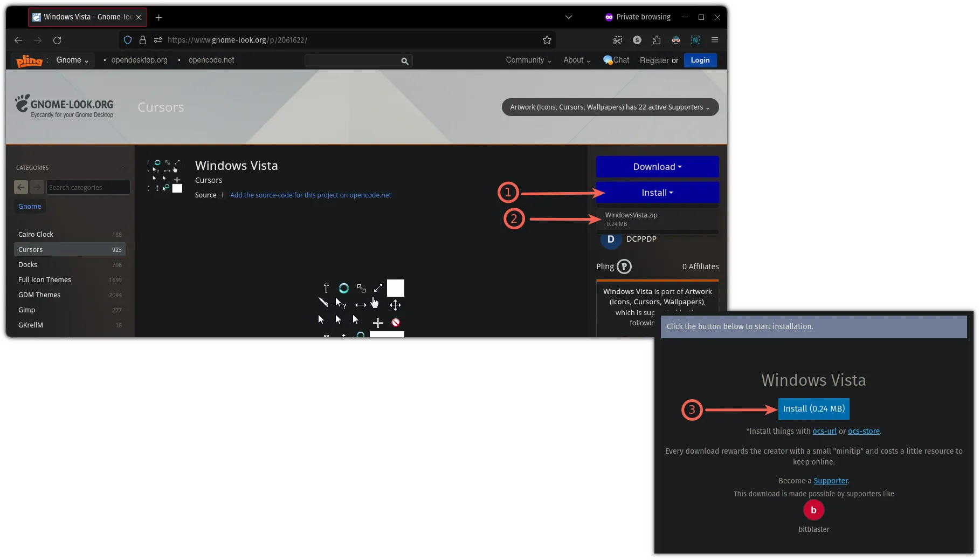Image resolution: width=980 pixels, height=560 pixels.
Task: Select WindowsVista.zip file entry
Action: pos(631,215)
